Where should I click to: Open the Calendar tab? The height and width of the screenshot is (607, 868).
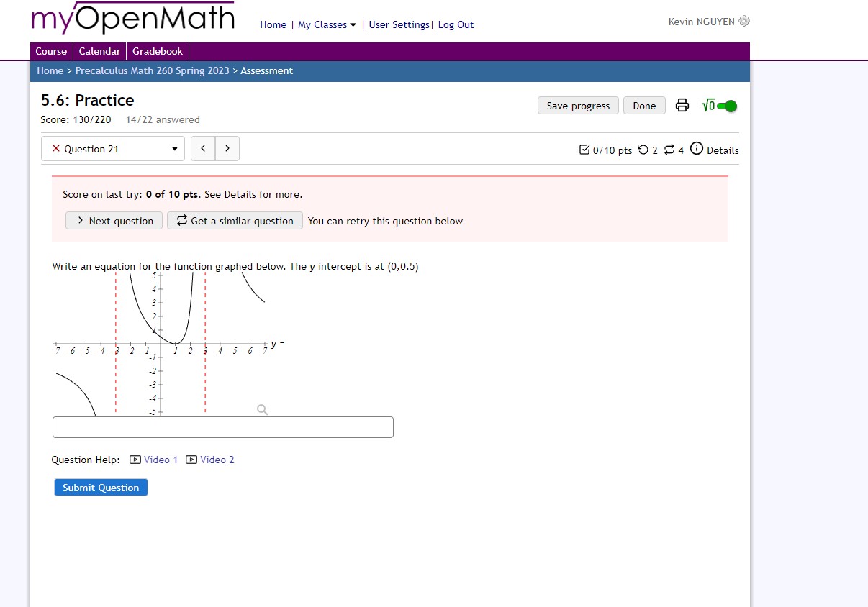point(99,51)
